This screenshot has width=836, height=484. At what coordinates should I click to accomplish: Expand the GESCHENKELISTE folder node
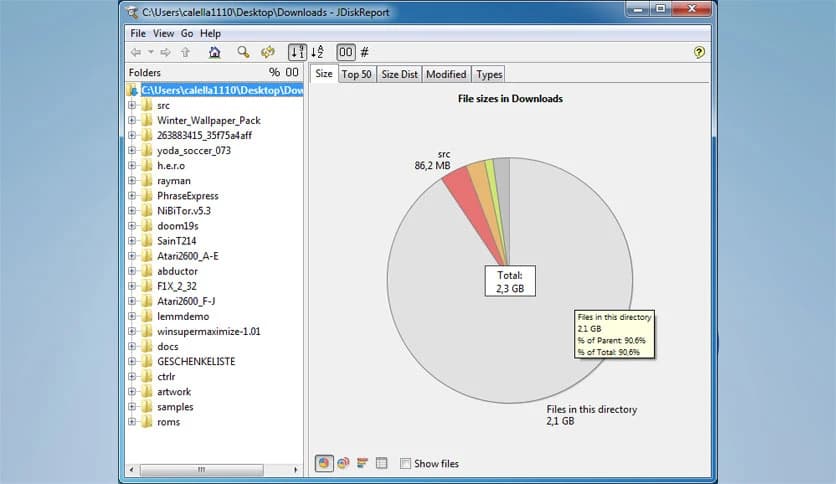tap(132, 361)
